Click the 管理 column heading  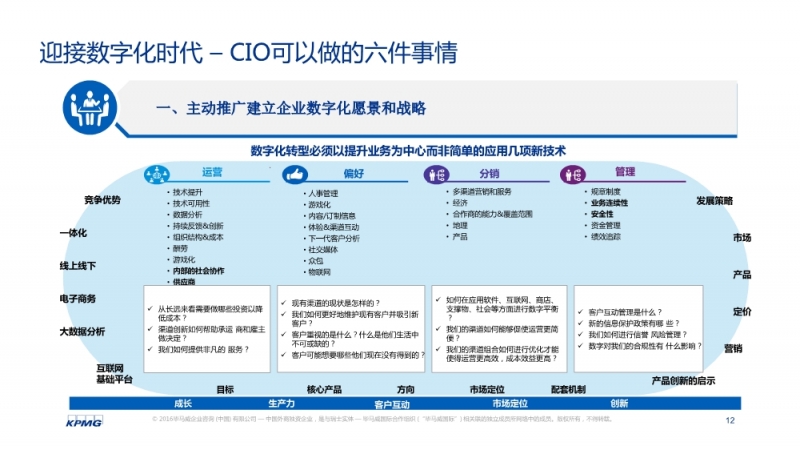[x=625, y=172]
